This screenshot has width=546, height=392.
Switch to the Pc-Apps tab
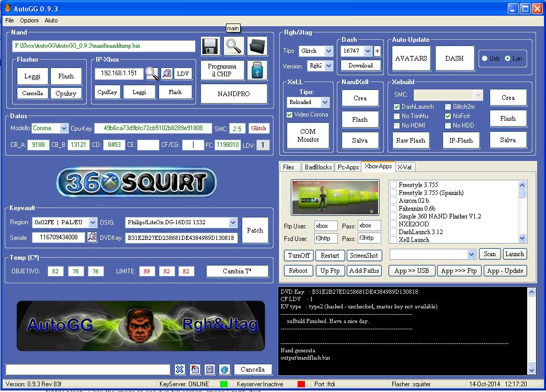[x=348, y=167]
